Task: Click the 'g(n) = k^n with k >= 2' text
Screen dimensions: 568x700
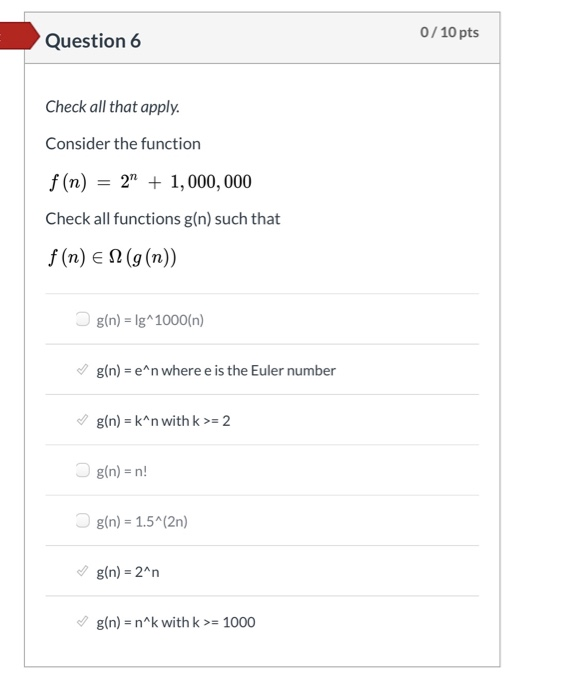Action: tap(163, 421)
